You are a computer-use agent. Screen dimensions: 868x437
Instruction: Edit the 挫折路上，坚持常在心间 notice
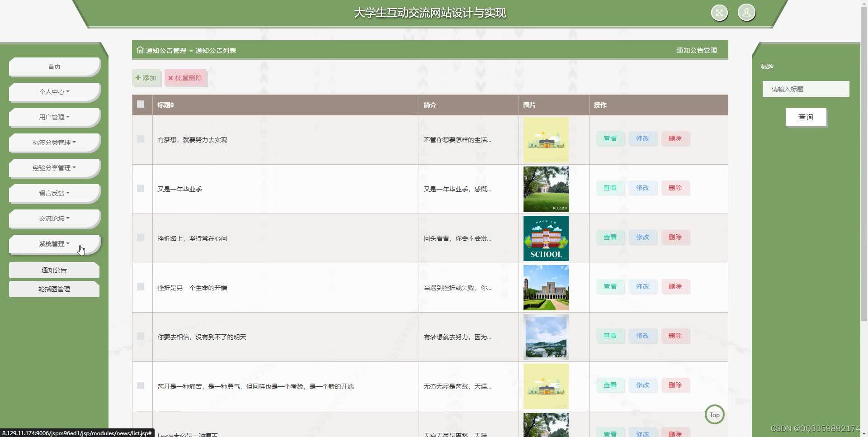pos(642,237)
